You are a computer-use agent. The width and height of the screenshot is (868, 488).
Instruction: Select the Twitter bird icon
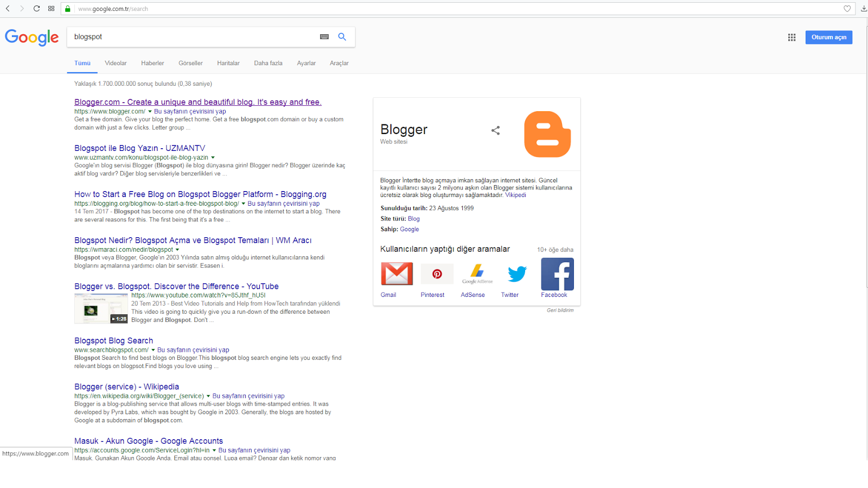[517, 274]
